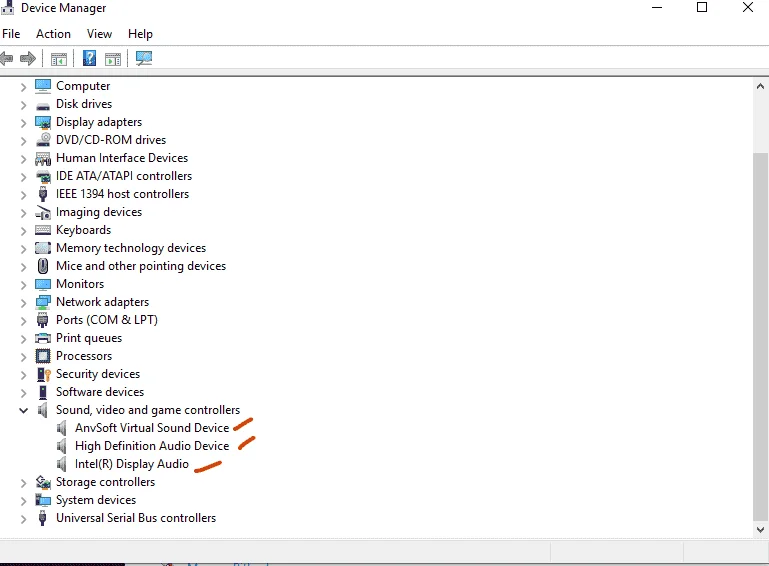Select Intel(R) Display Audio entry
Viewport: 769px width, 566px height.
pos(131,464)
